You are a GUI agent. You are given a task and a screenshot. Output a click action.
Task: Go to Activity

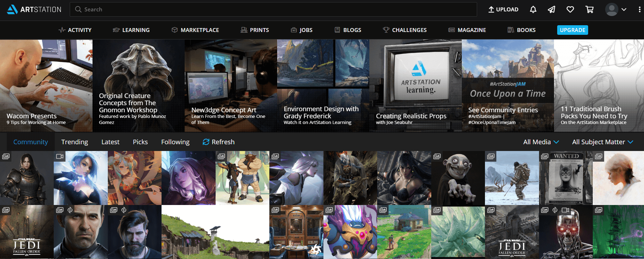(75, 30)
